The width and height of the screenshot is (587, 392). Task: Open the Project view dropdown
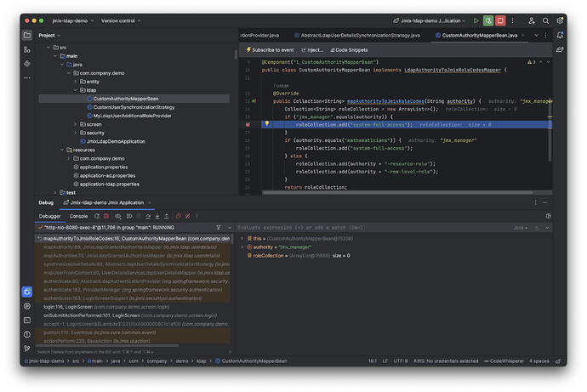pyautogui.click(x=49, y=36)
